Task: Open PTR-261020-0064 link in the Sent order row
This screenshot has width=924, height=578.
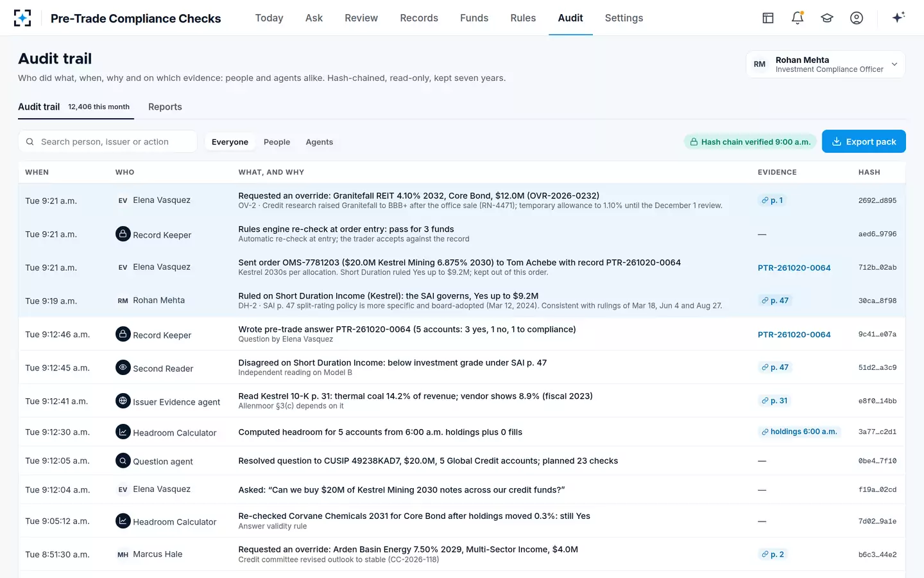Action: 794,268
